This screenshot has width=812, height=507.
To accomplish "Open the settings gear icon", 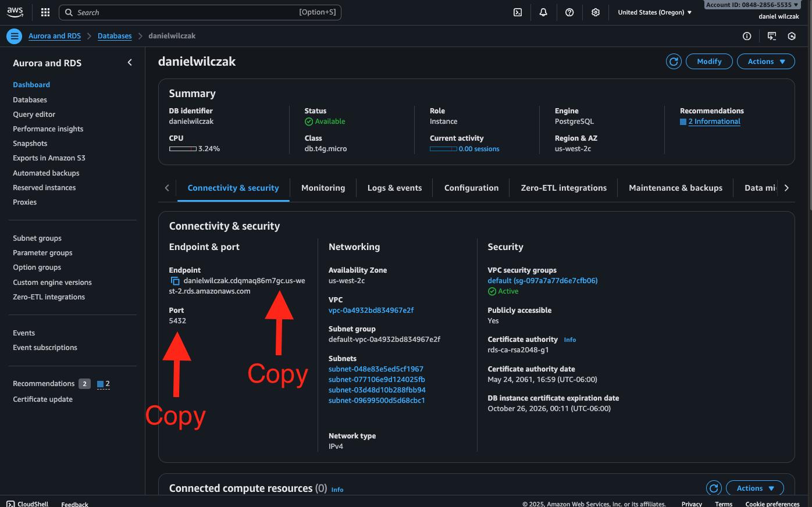I will click(x=596, y=12).
